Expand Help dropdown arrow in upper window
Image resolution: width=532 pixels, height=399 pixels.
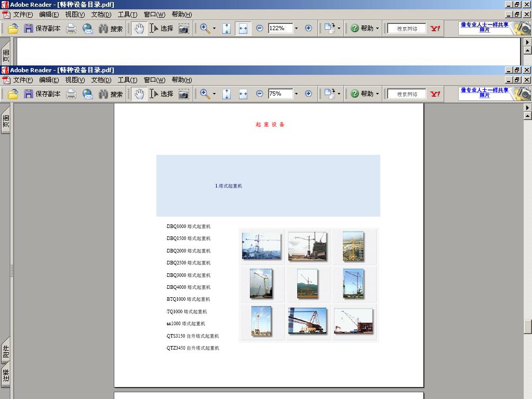coord(377,29)
